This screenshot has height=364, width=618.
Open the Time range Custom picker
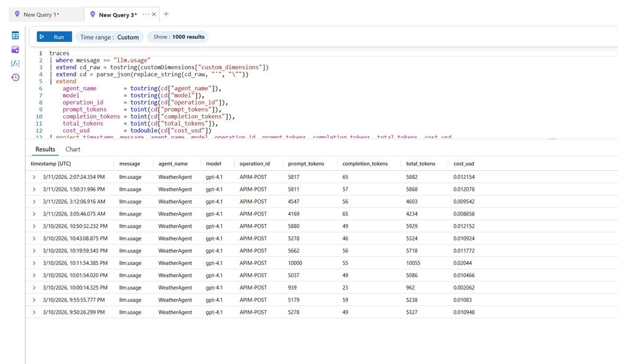pos(110,37)
